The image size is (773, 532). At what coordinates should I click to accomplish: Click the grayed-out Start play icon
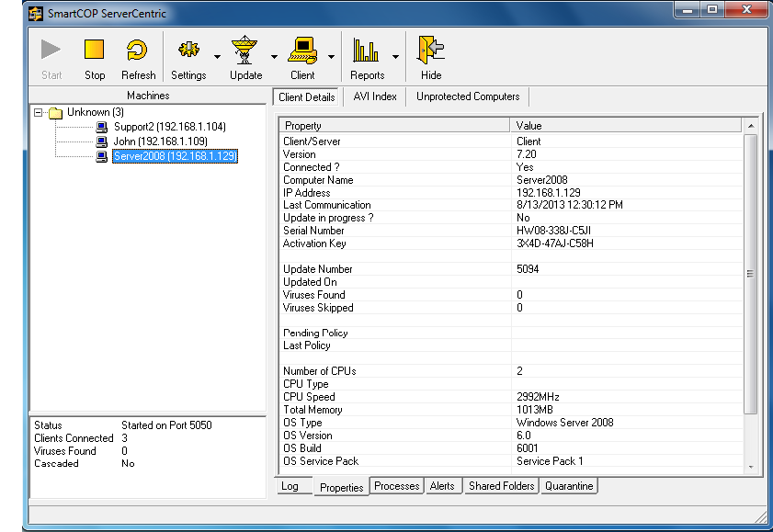pos(51,50)
